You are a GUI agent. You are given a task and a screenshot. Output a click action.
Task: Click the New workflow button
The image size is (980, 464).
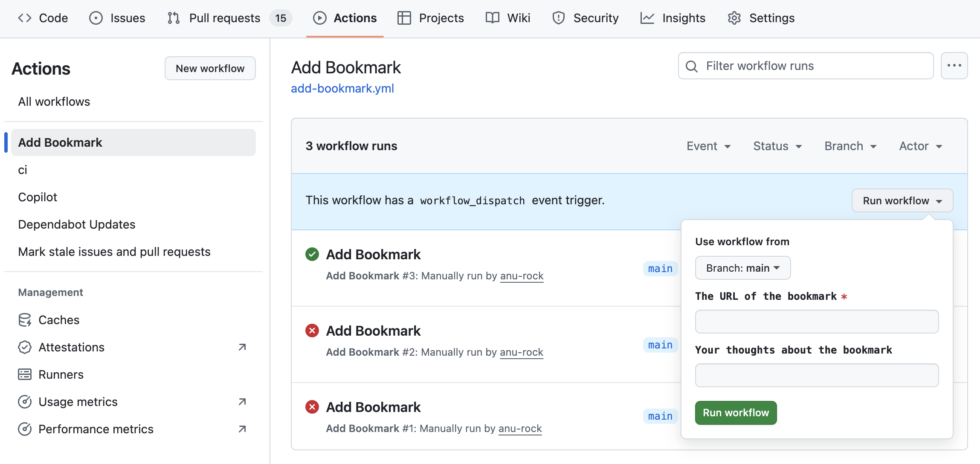point(209,68)
